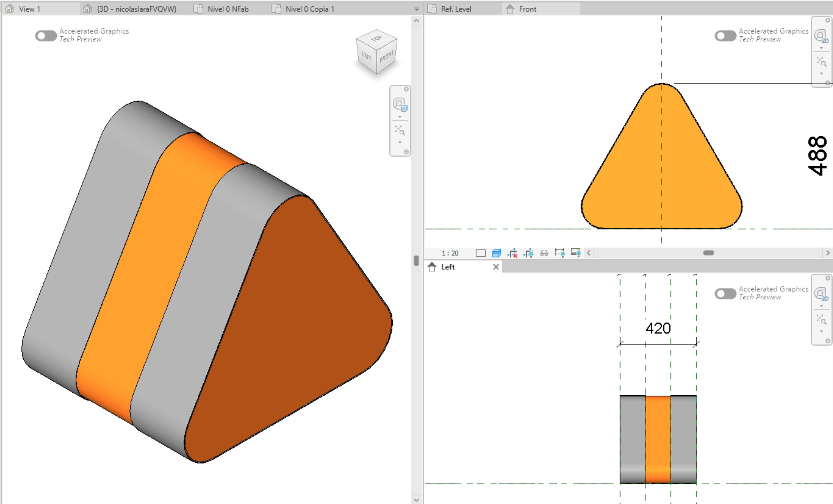Click the 420 dimension value
Screen dimensions: 833x504
(658, 328)
